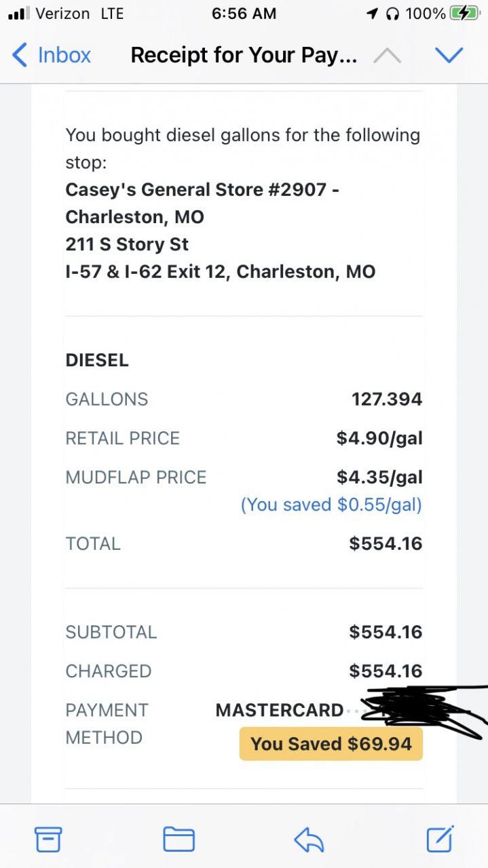Image resolution: width=488 pixels, height=868 pixels.
Task: Tap the back chevron beside Inbox
Action: (x=20, y=55)
